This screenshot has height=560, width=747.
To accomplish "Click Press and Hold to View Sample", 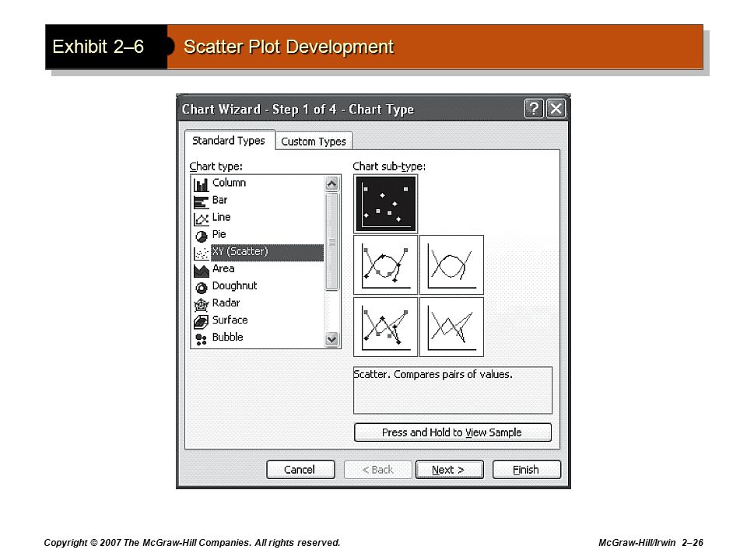I will point(453,432).
